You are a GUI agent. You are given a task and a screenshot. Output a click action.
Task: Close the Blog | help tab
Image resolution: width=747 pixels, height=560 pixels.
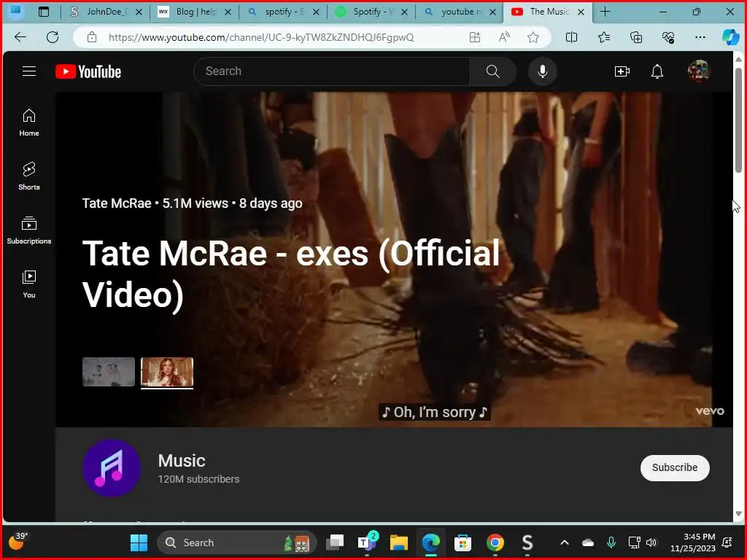click(228, 12)
